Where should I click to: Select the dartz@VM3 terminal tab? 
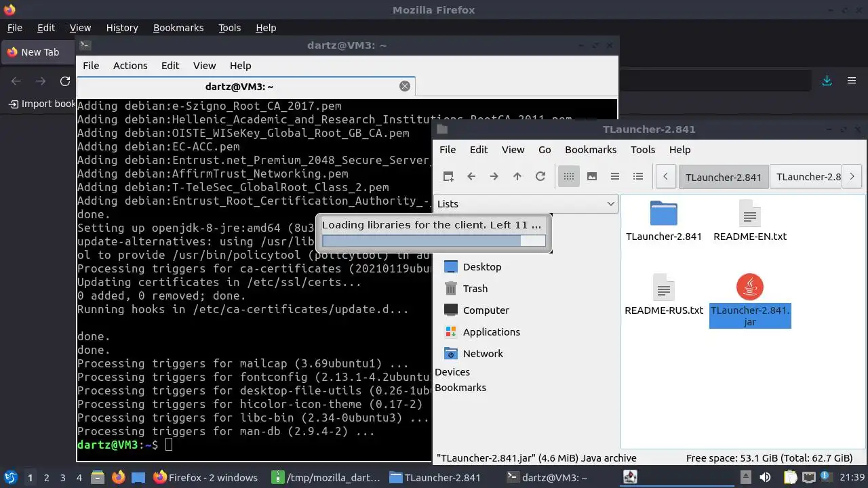click(x=245, y=86)
